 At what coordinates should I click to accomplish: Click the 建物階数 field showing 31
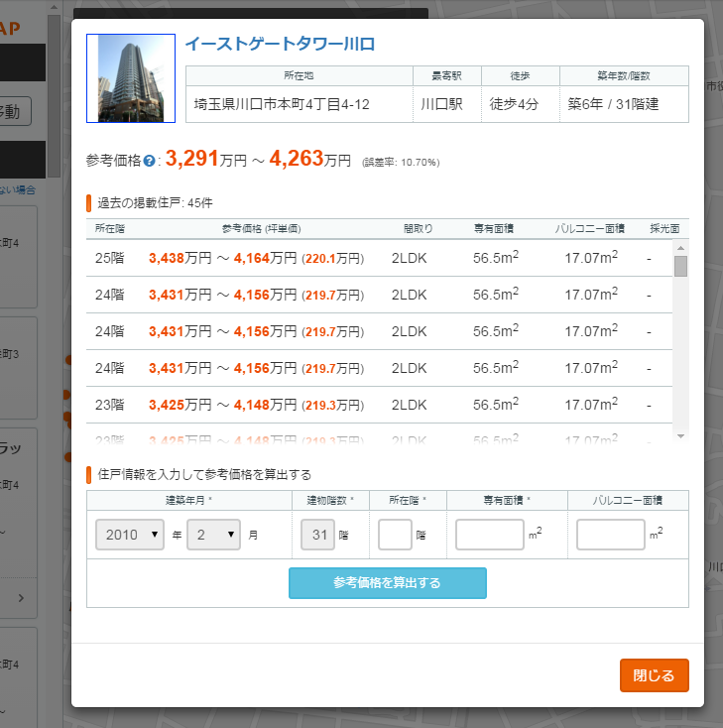(x=318, y=535)
